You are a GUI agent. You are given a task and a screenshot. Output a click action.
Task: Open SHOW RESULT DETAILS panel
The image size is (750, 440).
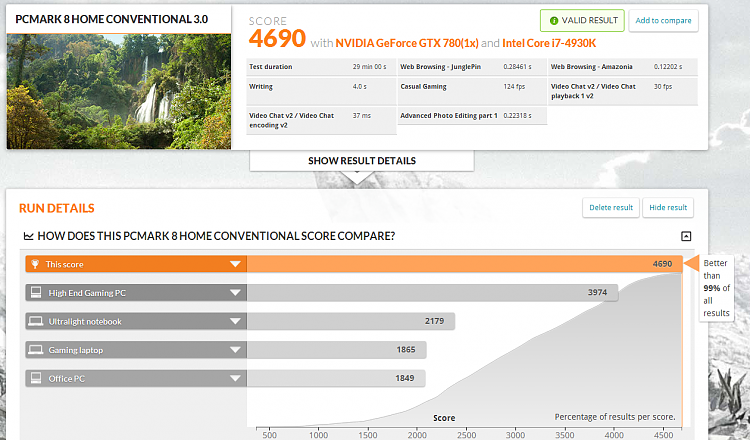[x=362, y=161]
